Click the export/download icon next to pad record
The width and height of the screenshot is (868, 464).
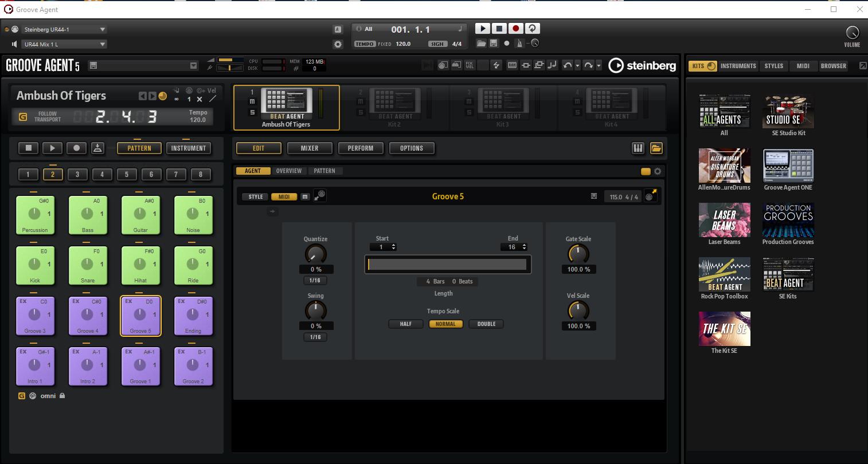tap(98, 148)
